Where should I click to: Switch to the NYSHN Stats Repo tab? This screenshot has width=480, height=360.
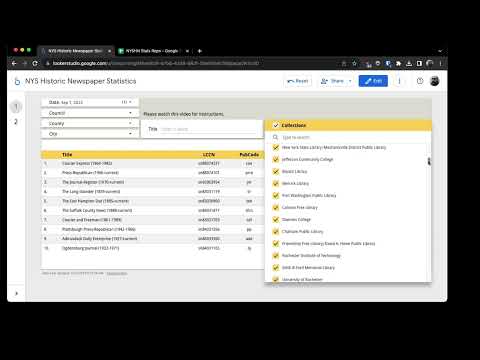coord(153,51)
